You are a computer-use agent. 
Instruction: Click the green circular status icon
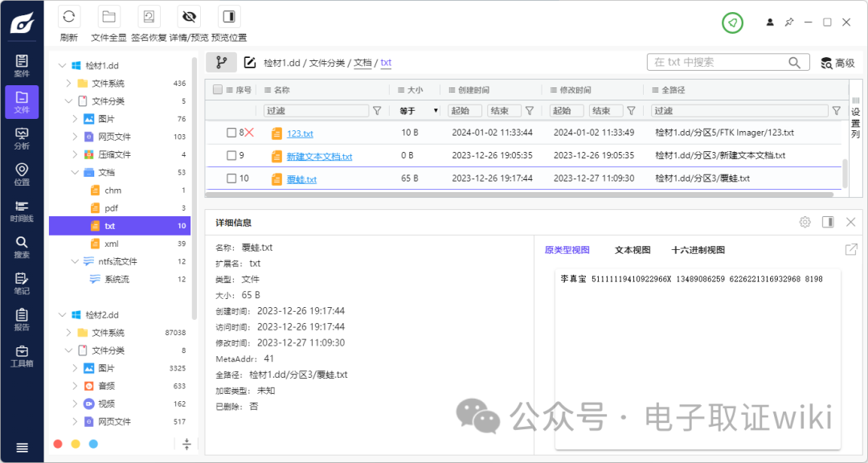pyautogui.click(x=732, y=23)
